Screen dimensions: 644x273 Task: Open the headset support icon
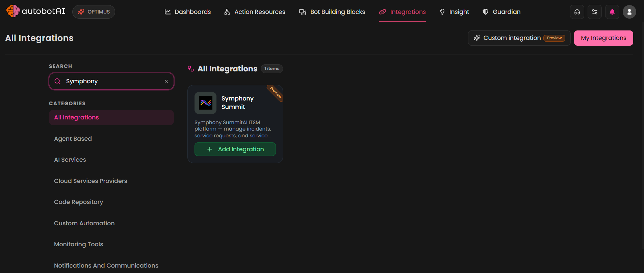tap(577, 12)
